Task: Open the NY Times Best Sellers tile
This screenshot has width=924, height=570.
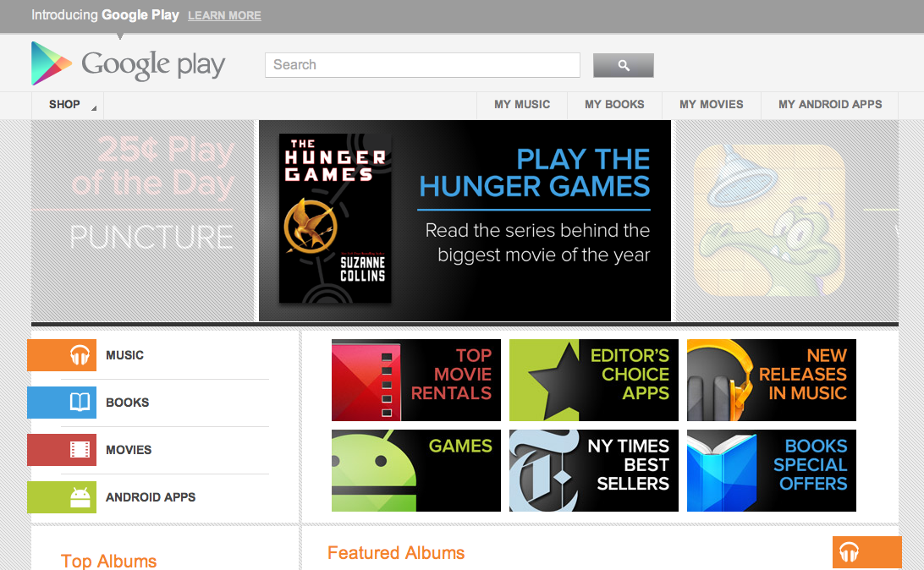Action: (x=593, y=470)
